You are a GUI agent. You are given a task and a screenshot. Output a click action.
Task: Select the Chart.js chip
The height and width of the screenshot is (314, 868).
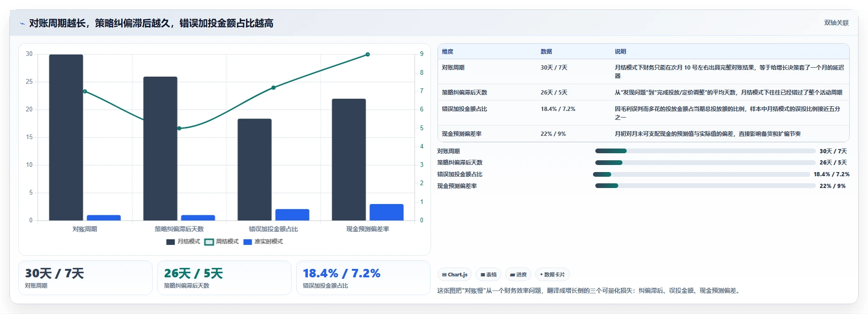coord(454,275)
